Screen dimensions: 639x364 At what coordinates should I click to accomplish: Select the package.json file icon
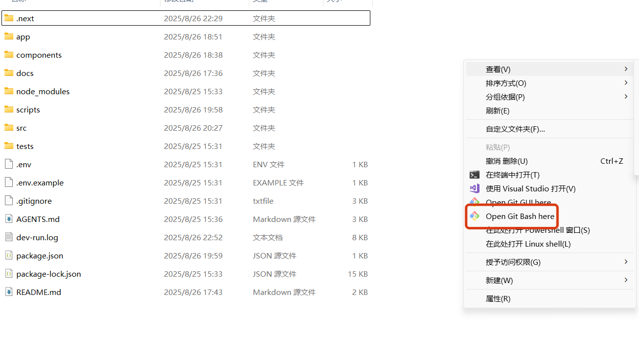(x=8, y=255)
